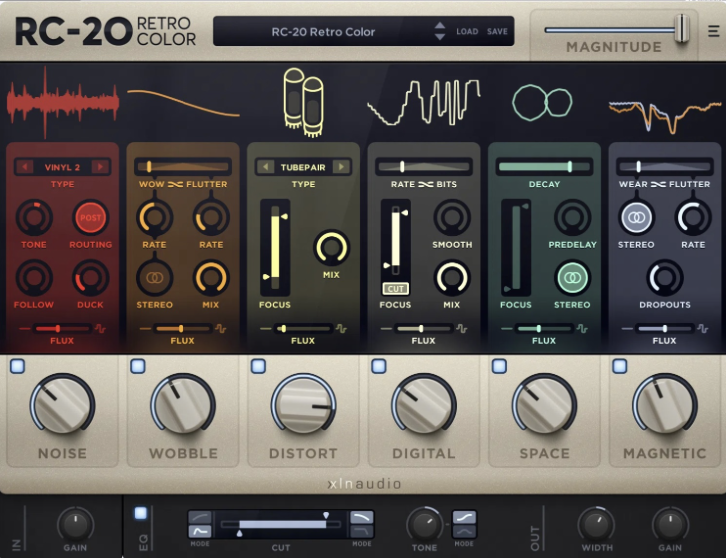The width and height of the screenshot is (726, 558).
Task: Select next noise type after Vinyl 2
Action: [100, 167]
